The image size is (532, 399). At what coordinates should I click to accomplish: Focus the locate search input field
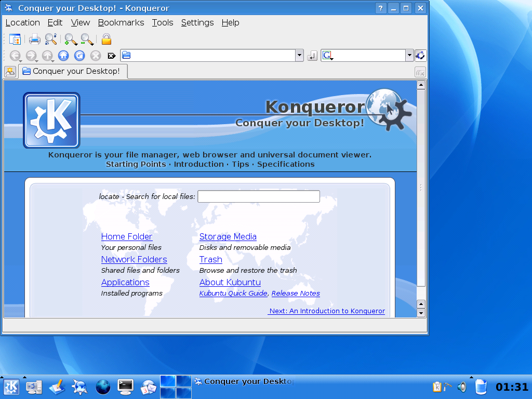(x=259, y=196)
